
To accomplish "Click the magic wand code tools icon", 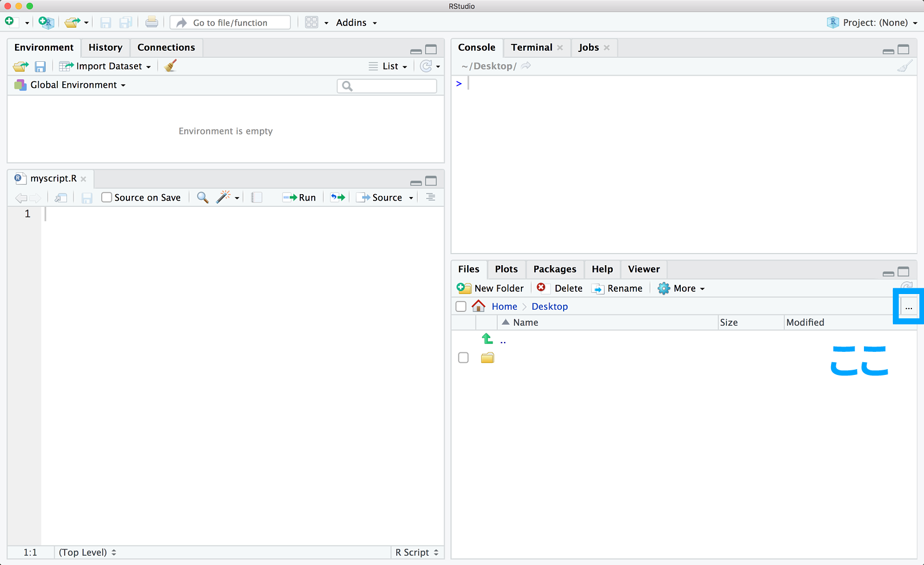I will pos(223,198).
